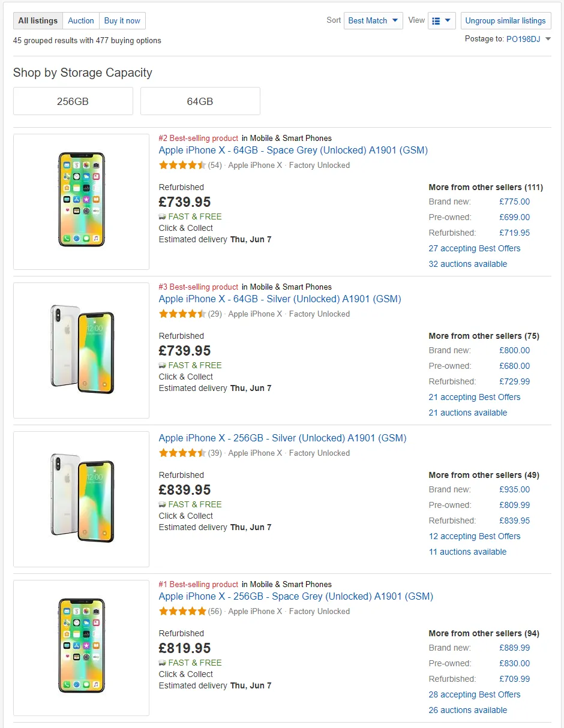564x728 pixels.
Task: Click the Brand new £889.99 price link
Action: point(515,648)
